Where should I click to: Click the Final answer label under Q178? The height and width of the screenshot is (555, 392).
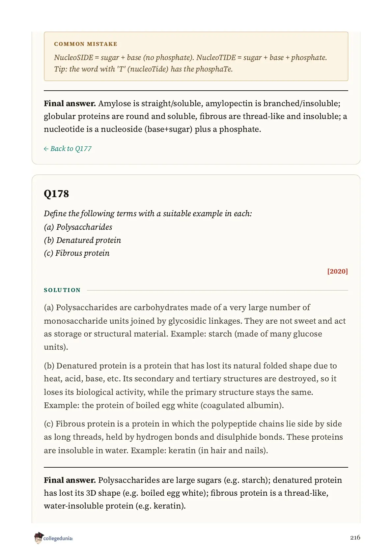(70, 480)
